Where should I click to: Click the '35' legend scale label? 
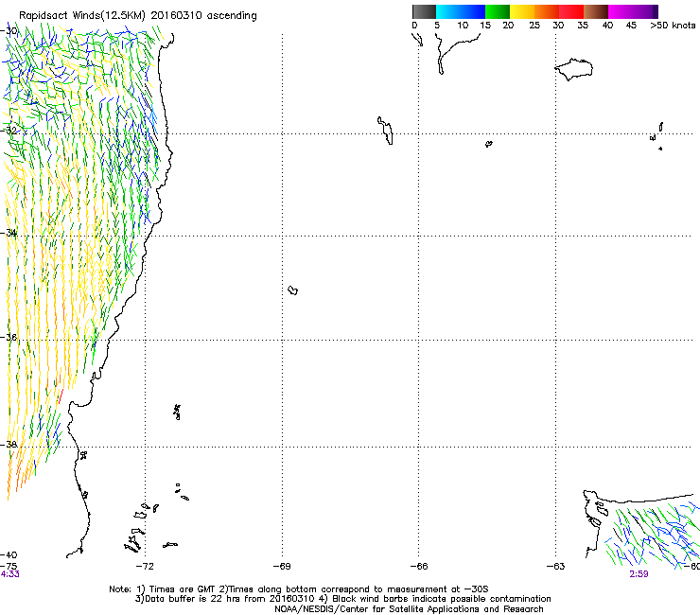point(583,26)
